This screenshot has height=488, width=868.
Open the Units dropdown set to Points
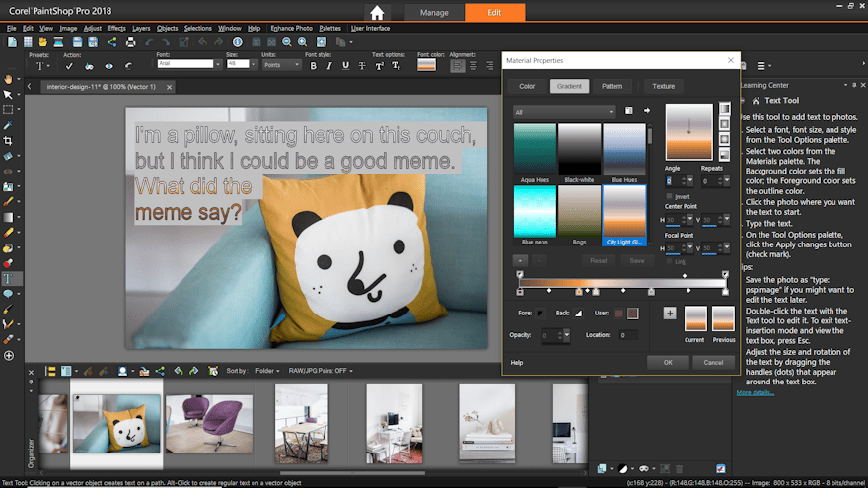point(280,64)
